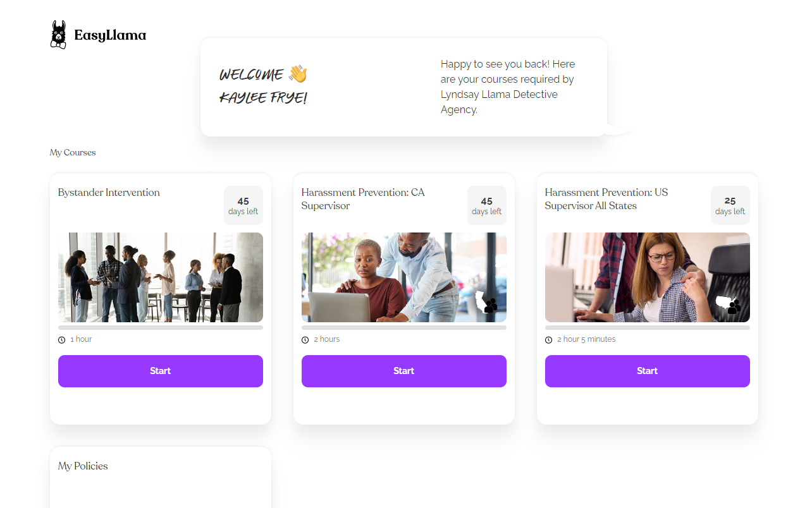Click the waving hand emoji
Viewport: 812px width, 508px height.
[298, 74]
